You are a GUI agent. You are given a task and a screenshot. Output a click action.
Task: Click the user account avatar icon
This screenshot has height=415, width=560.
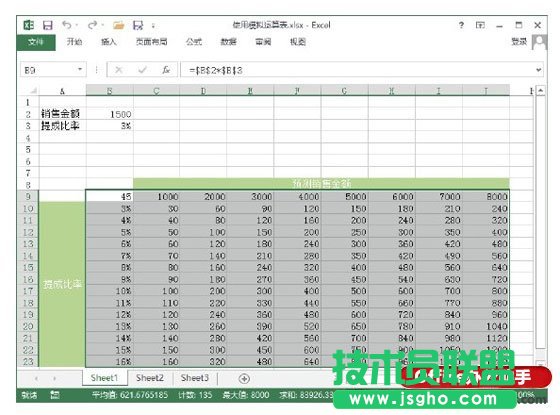click(x=539, y=42)
